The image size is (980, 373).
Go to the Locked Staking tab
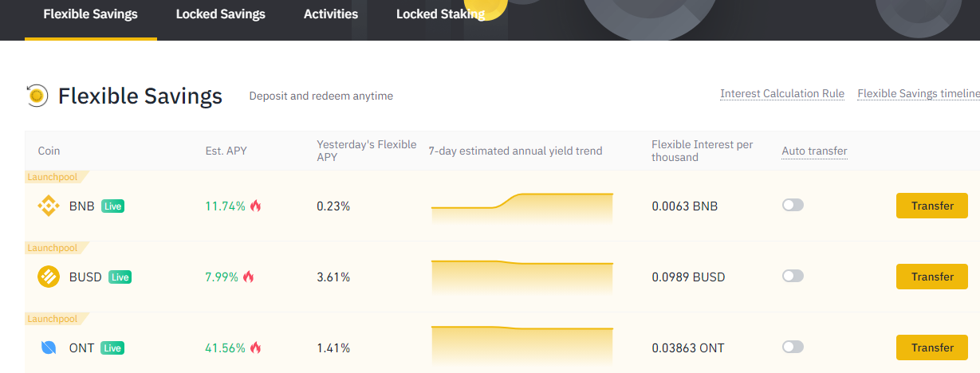coord(440,14)
